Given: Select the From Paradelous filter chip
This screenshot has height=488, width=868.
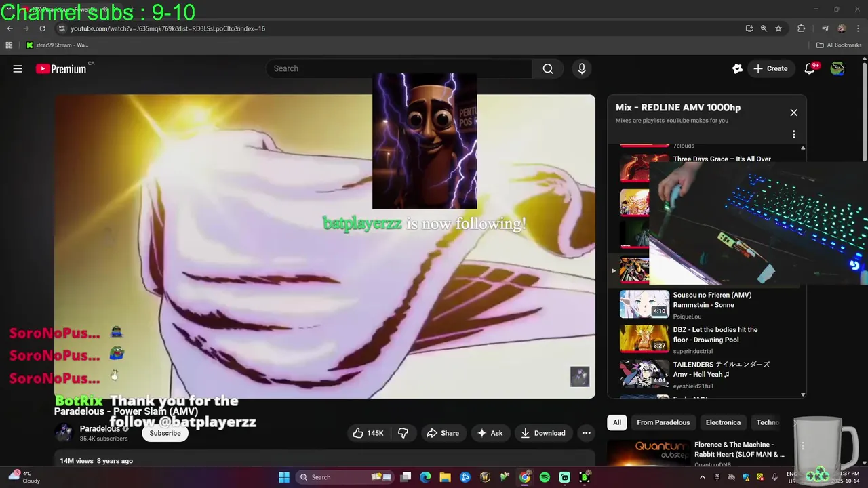Looking at the screenshot, I should 663,422.
